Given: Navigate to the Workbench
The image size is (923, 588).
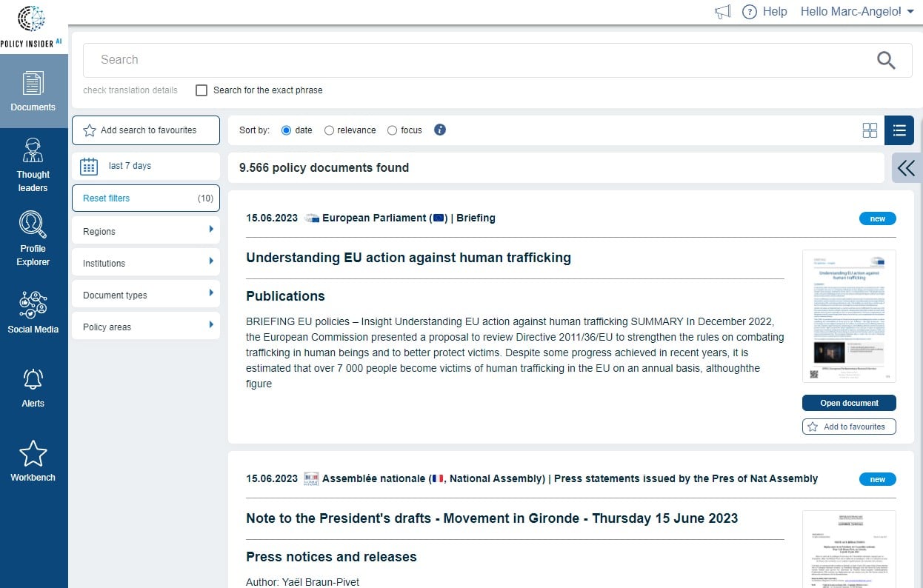Looking at the screenshot, I should pos(33,460).
